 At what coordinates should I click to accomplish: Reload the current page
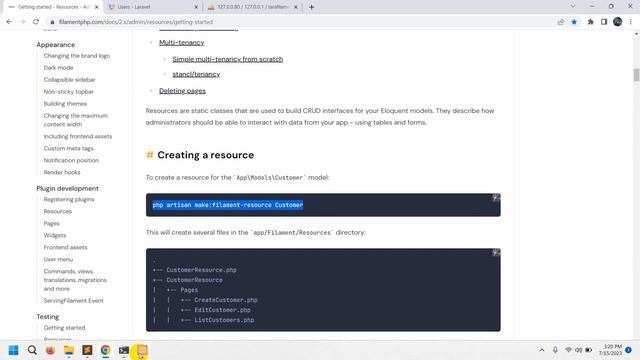(36, 22)
